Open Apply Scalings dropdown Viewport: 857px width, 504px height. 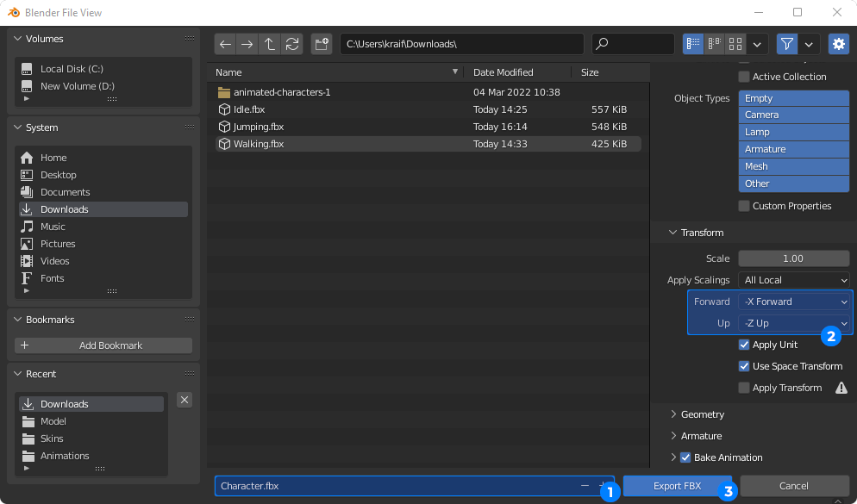[x=793, y=280]
